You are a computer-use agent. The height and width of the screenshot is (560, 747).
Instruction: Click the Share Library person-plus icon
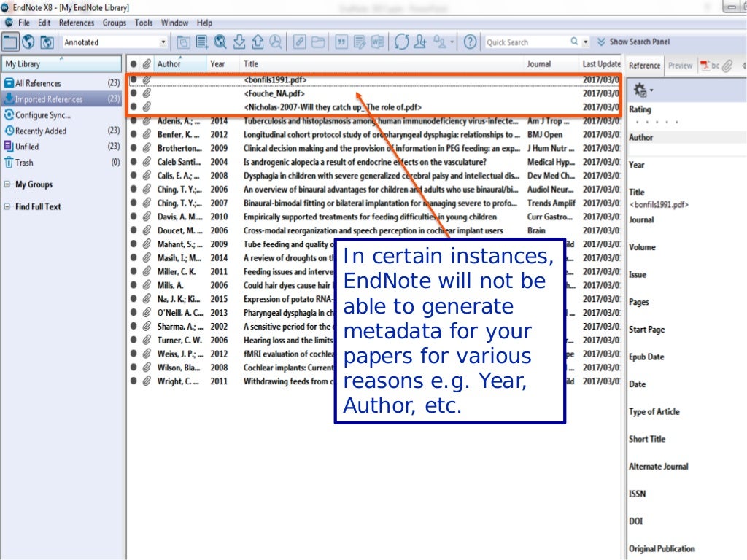pos(420,42)
